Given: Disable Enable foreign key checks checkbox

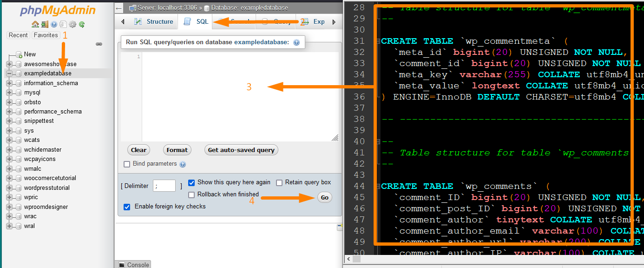Looking at the screenshot, I should tap(127, 207).
